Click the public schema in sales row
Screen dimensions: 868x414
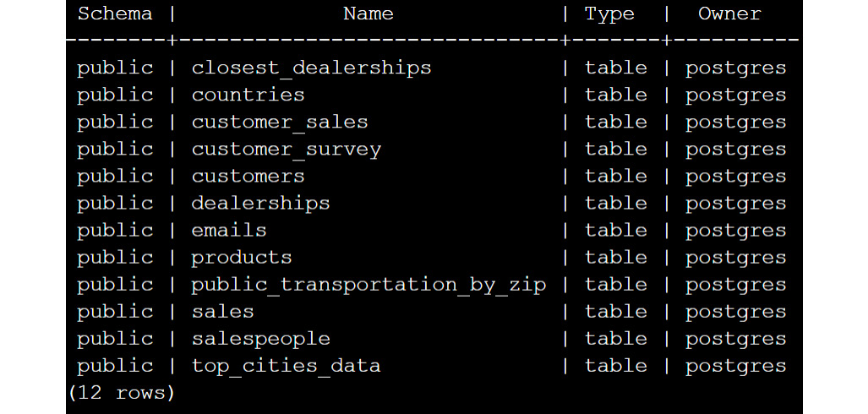click(115, 312)
